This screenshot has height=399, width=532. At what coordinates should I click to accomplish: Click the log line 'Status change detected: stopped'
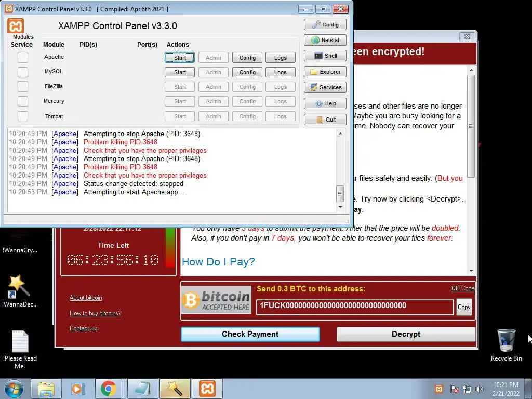coord(134,183)
